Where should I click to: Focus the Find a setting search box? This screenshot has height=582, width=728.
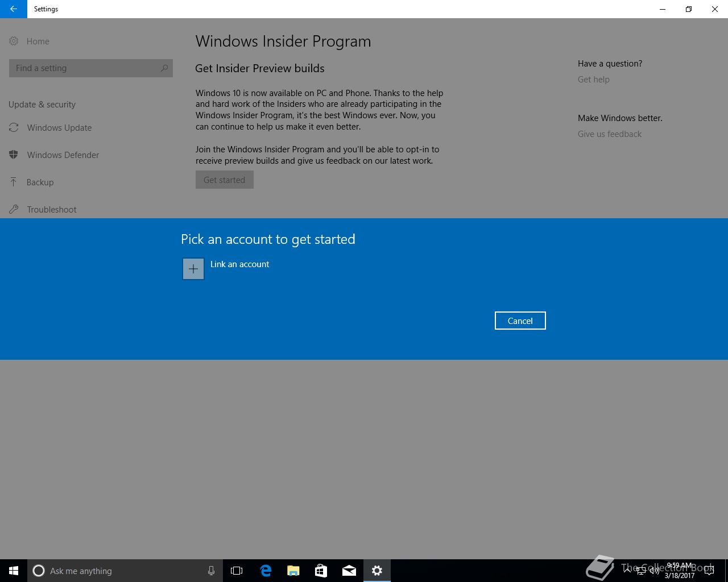(x=91, y=68)
